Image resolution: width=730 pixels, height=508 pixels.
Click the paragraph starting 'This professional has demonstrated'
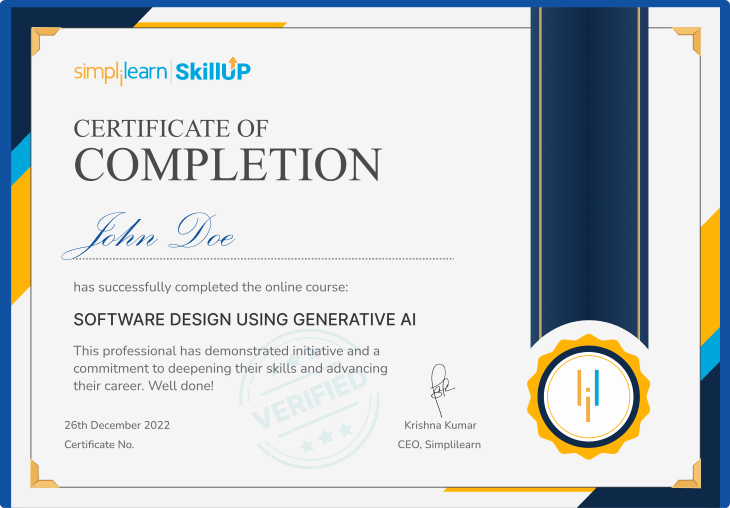click(230, 367)
